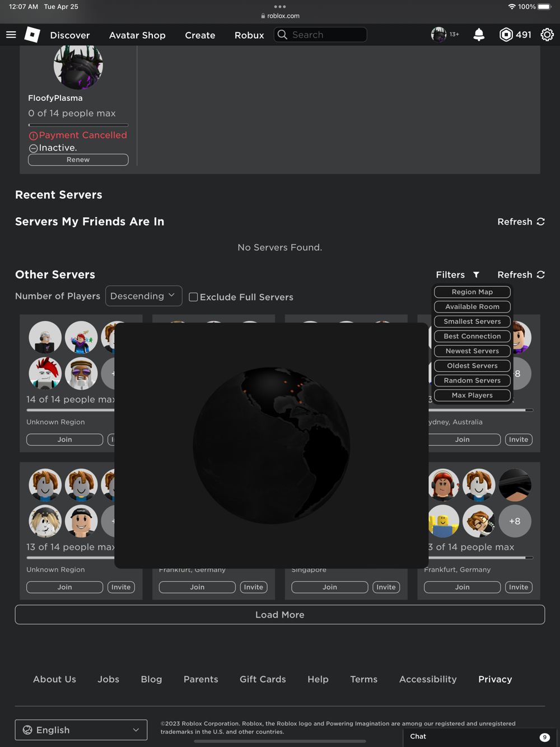The width and height of the screenshot is (560, 747).
Task: Click the Search input field
Action: point(320,35)
